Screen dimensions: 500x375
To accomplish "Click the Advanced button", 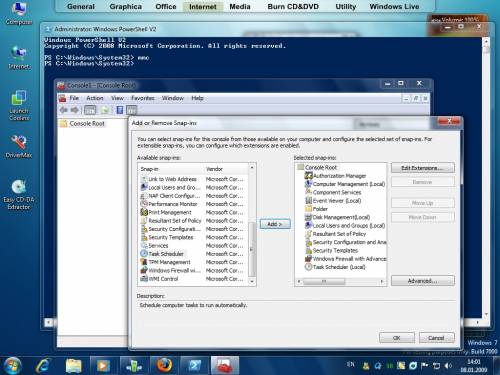I will click(422, 281).
